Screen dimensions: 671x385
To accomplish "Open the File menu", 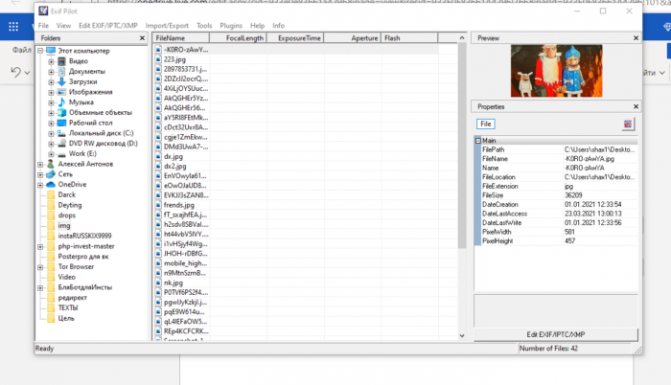I will (43, 26).
